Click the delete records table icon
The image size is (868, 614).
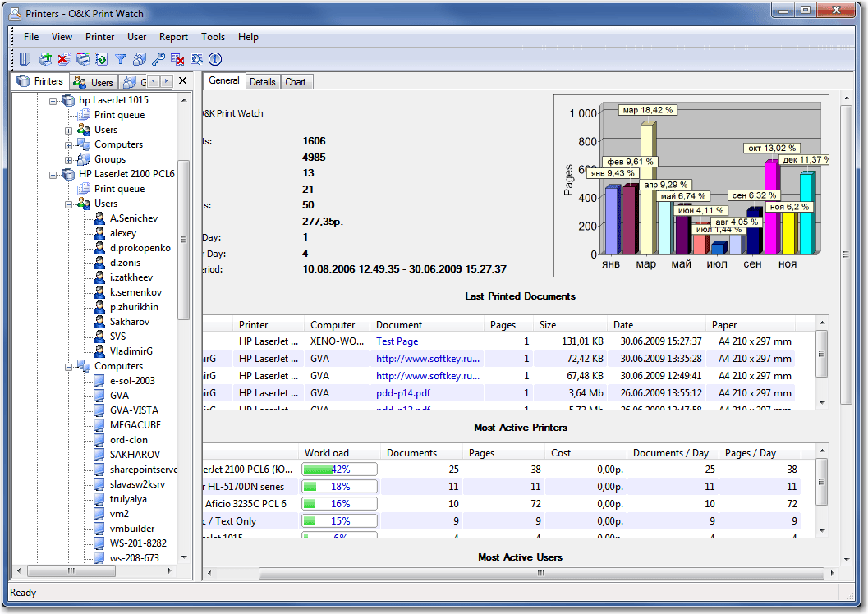coord(177,59)
